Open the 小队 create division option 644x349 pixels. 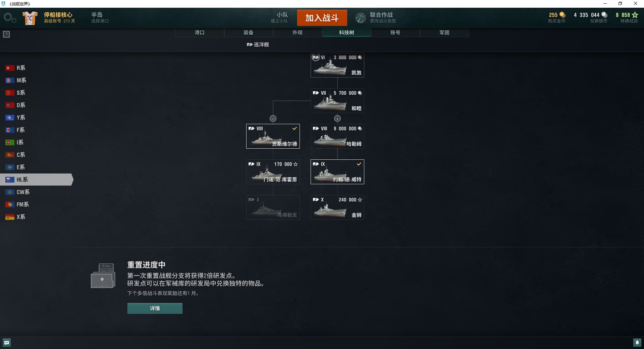point(279,17)
